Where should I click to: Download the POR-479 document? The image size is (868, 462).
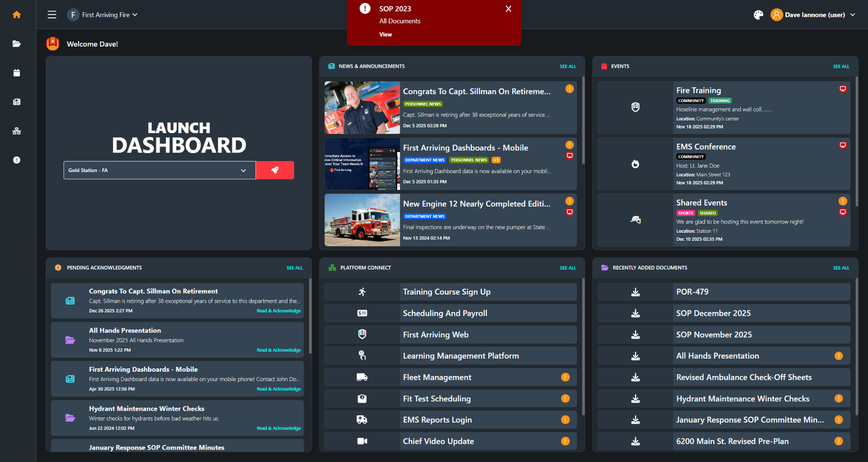tap(635, 292)
